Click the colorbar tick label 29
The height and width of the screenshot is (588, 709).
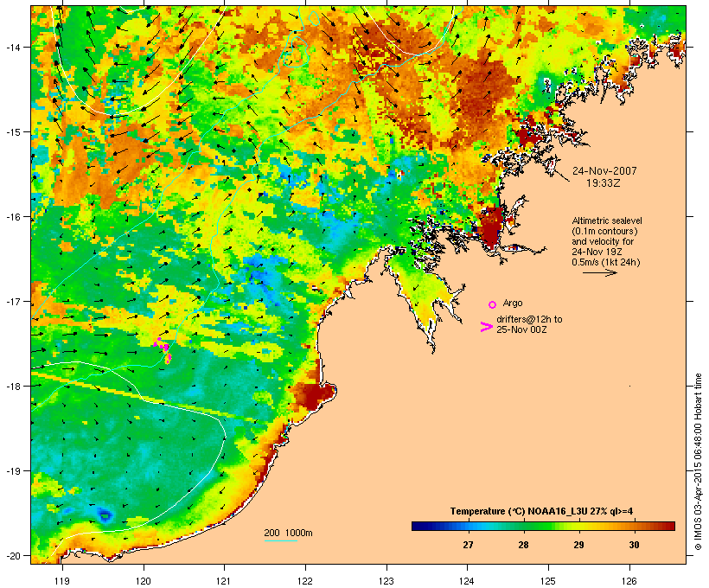(578, 545)
